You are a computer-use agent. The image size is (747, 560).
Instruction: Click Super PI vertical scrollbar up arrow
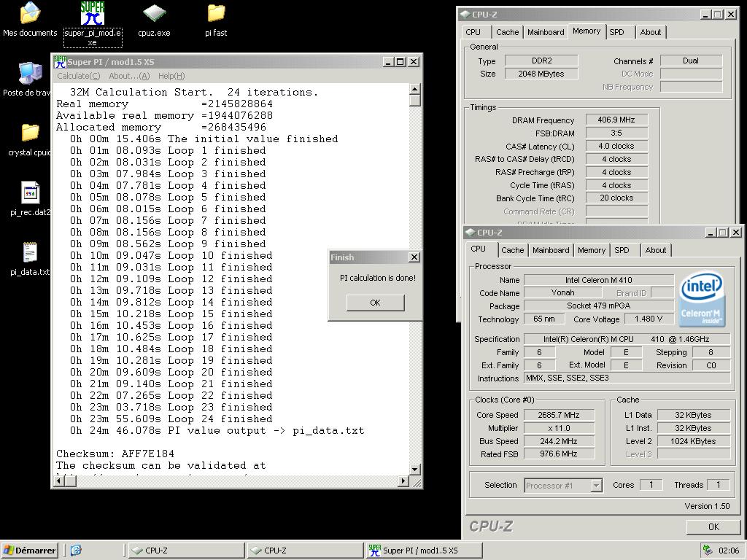[414, 89]
